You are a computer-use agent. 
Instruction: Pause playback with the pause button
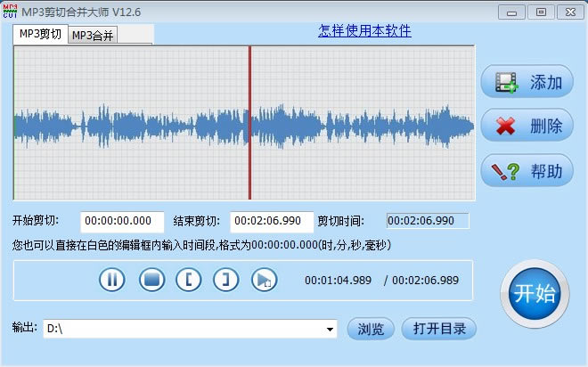click(112, 280)
